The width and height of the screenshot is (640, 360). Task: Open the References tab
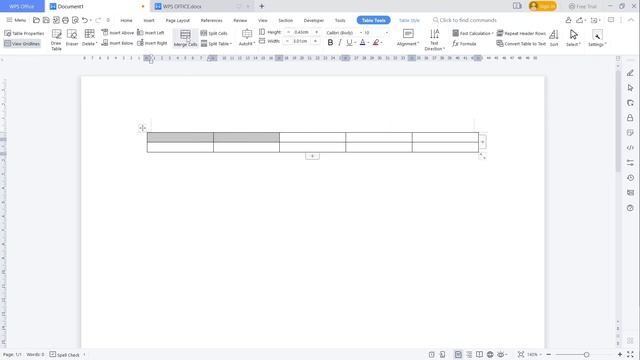pos(211,20)
